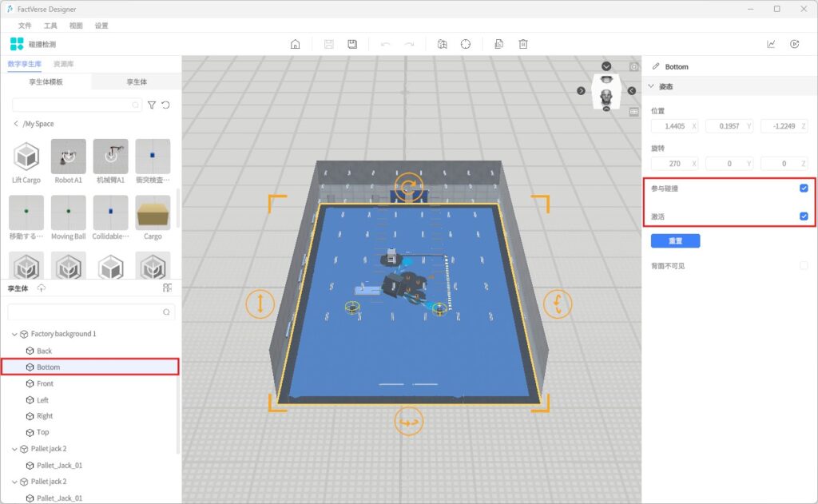
Task: Click the filter funnel icon beside search
Action: pyautogui.click(x=152, y=105)
